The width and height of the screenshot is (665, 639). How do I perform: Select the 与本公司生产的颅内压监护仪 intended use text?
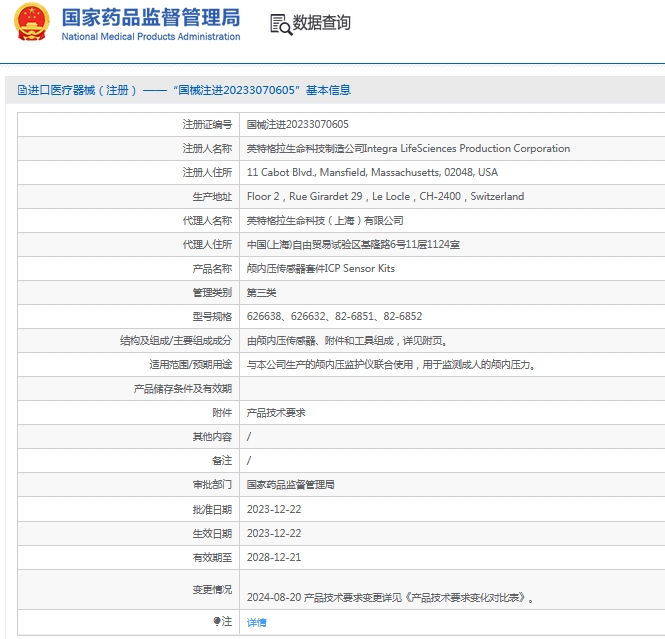[x=391, y=365]
